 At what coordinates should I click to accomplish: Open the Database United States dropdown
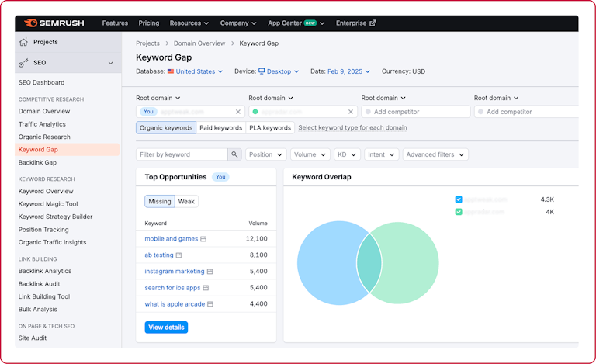pyautogui.click(x=195, y=71)
